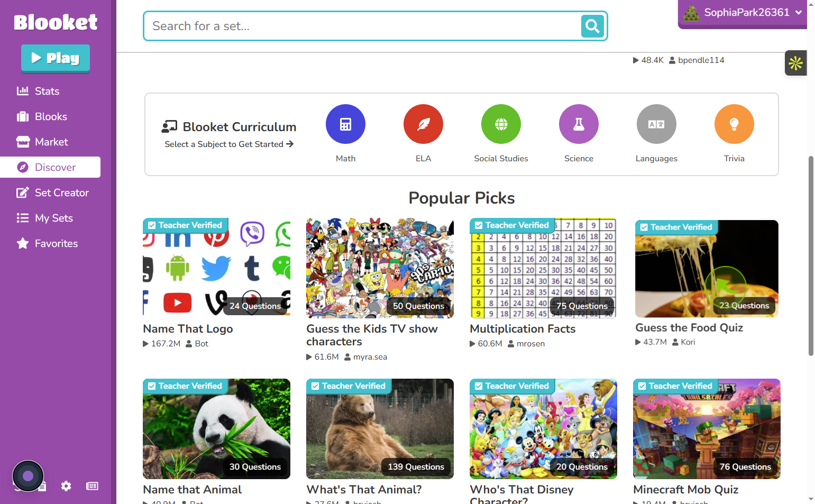Screen dimensions: 815x504
Task: Select the Languages translate icon
Action: click(x=656, y=124)
